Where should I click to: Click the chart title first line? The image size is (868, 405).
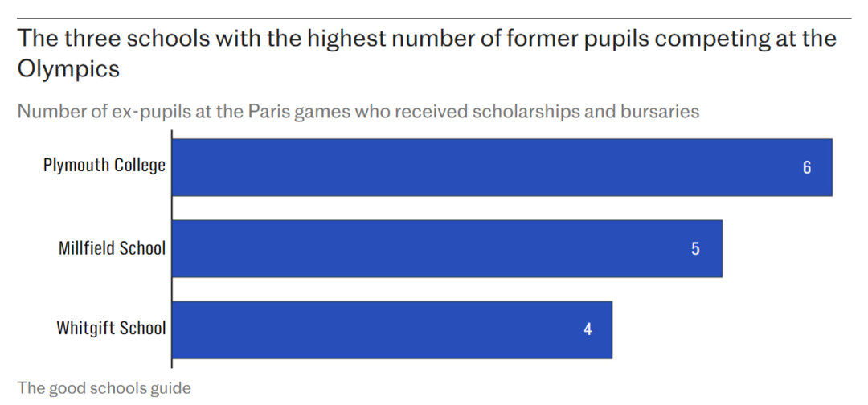(427, 39)
